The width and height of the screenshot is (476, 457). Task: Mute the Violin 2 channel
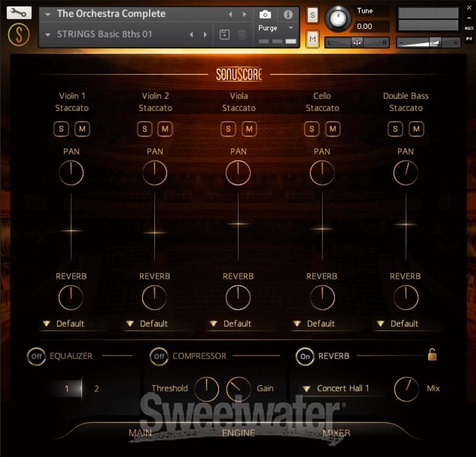tap(165, 129)
